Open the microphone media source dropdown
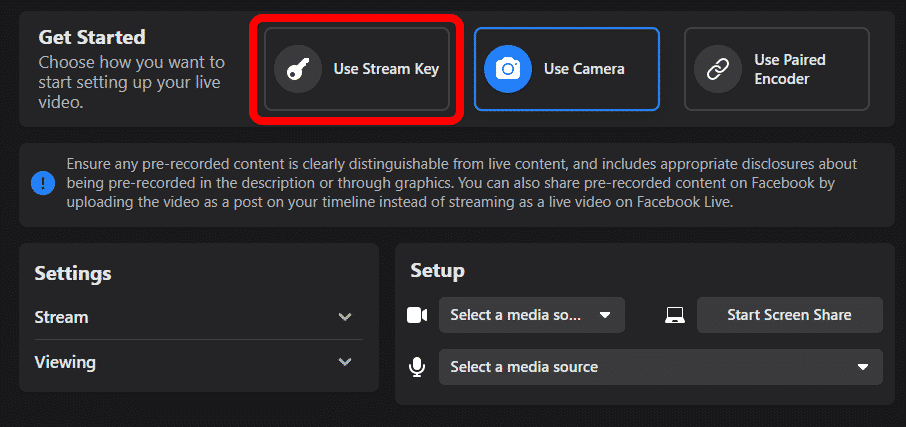This screenshot has width=906, height=427. (x=660, y=367)
